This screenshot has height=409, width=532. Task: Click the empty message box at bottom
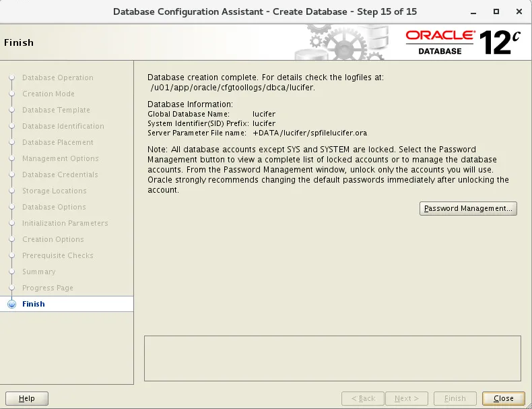[x=333, y=358]
